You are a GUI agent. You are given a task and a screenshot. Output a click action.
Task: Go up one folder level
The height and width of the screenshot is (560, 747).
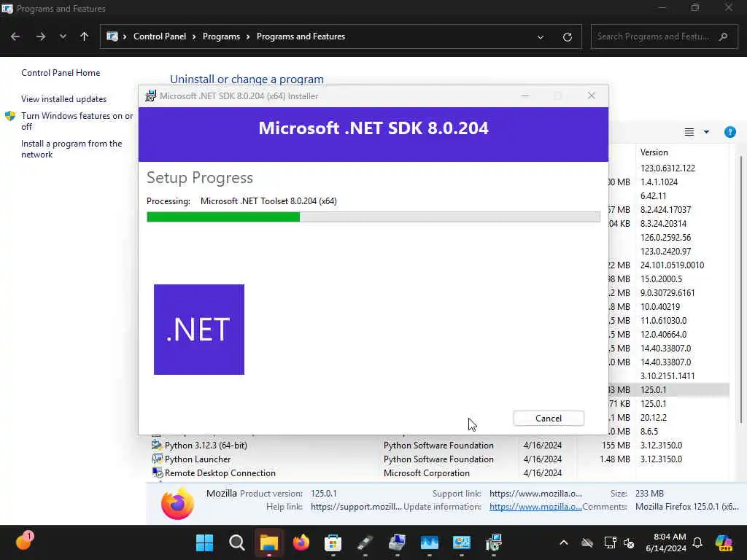(x=85, y=36)
